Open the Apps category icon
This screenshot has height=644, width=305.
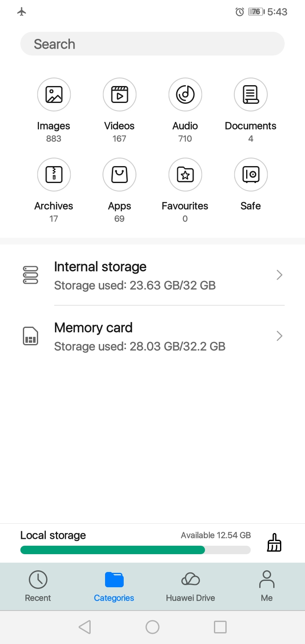[119, 175]
